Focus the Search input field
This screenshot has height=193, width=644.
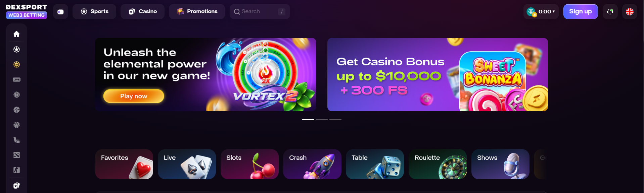[x=260, y=11]
